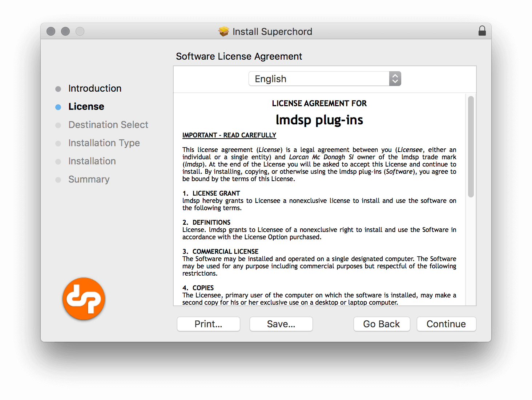Select the Installation step
This screenshot has width=532, height=400.
click(92, 161)
